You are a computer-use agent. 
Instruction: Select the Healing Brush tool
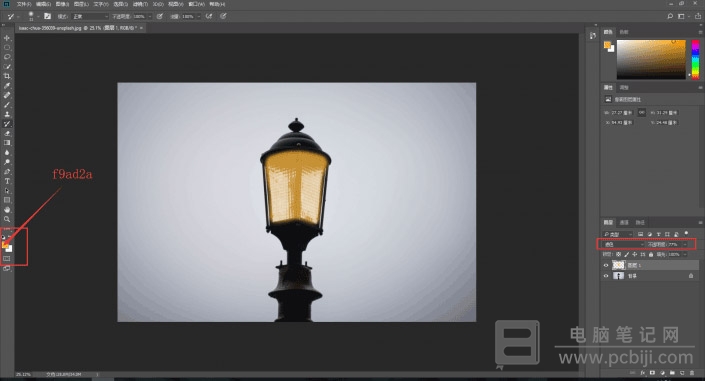[x=7, y=95]
